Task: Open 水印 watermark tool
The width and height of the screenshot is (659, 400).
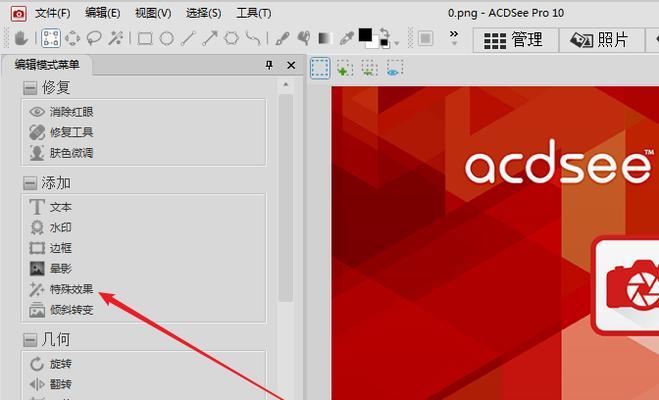Action: tap(50, 227)
